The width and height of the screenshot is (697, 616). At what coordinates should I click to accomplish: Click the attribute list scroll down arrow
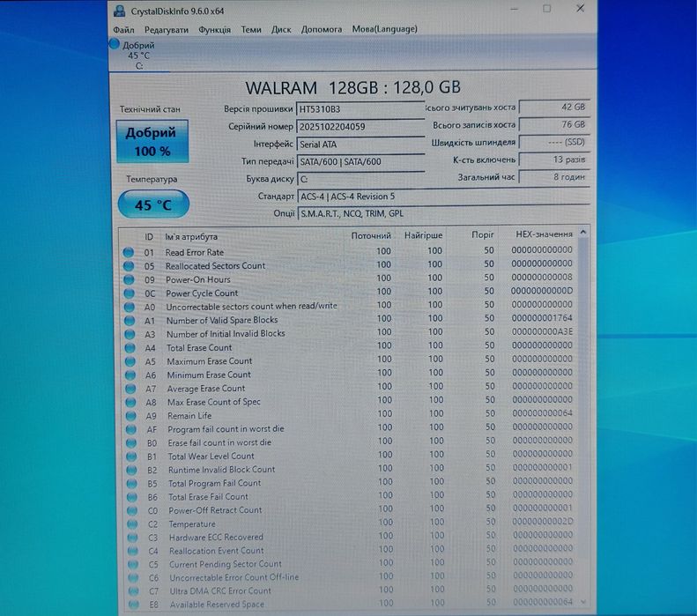(x=583, y=602)
